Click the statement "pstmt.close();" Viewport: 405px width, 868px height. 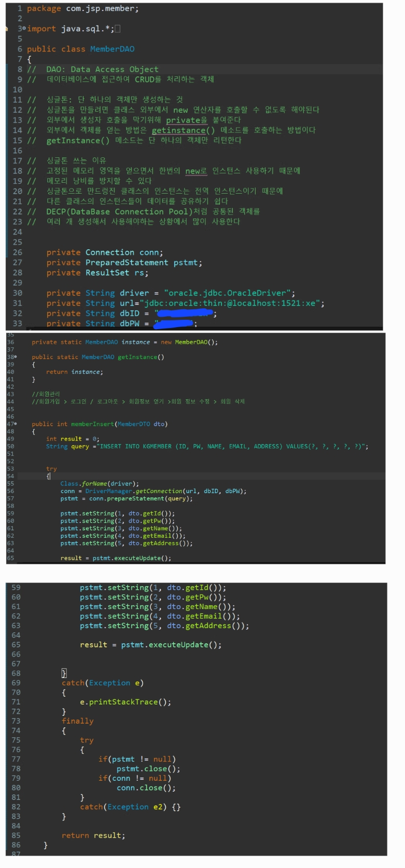[148, 769]
